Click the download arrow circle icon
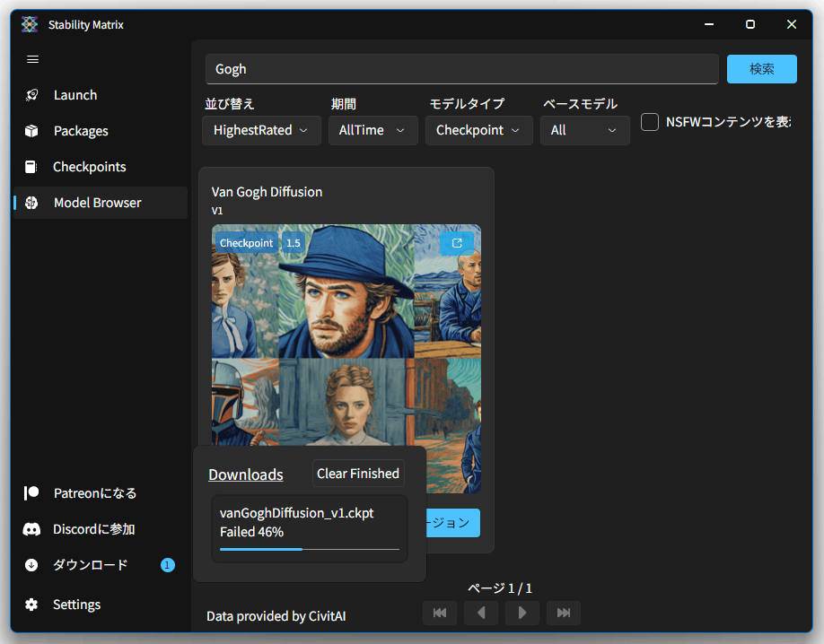 pyautogui.click(x=31, y=565)
